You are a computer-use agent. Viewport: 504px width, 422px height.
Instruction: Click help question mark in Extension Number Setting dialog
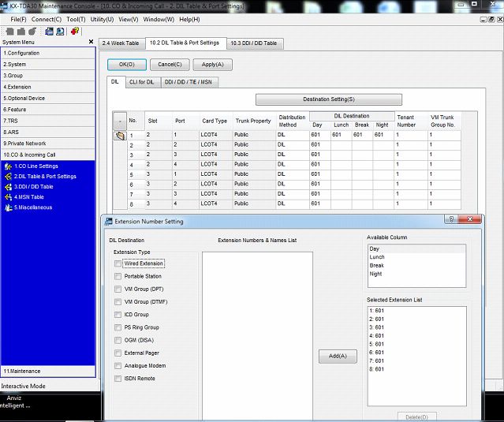(451, 219)
